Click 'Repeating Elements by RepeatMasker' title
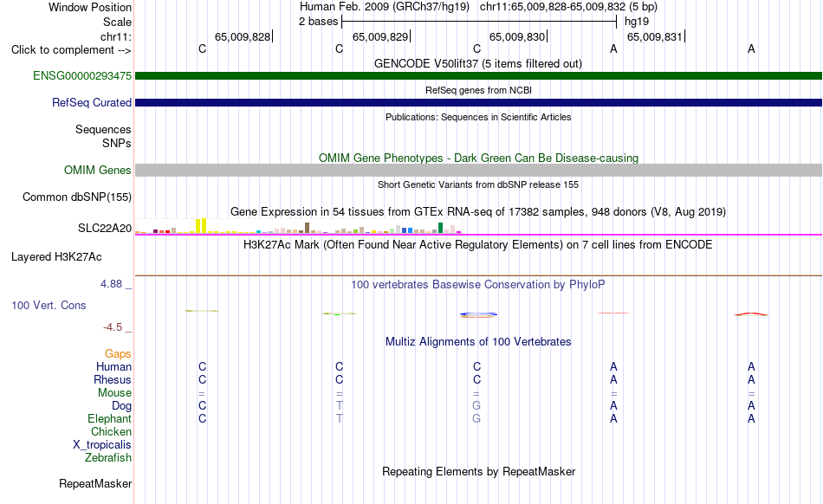The width and height of the screenshot is (823, 504). click(478, 471)
